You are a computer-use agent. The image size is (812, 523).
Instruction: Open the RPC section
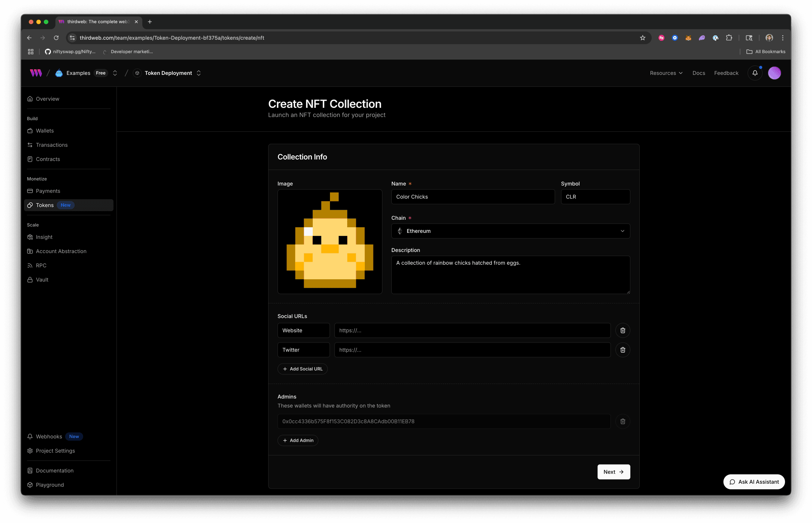41,265
